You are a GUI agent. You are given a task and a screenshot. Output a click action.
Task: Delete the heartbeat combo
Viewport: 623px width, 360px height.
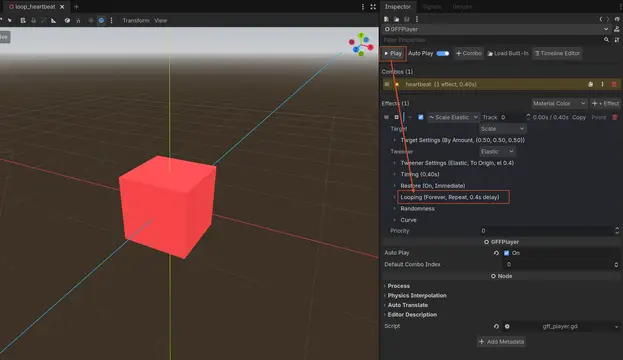tap(614, 84)
